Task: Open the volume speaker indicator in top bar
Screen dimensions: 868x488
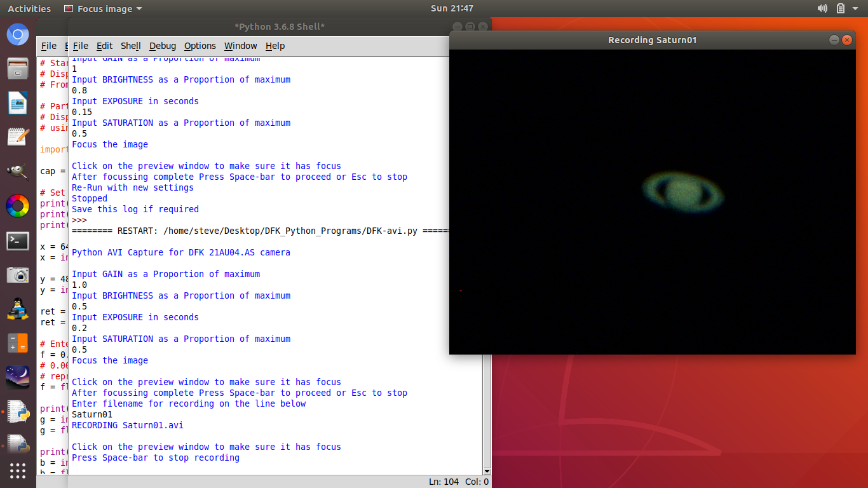Action: [x=822, y=8]
